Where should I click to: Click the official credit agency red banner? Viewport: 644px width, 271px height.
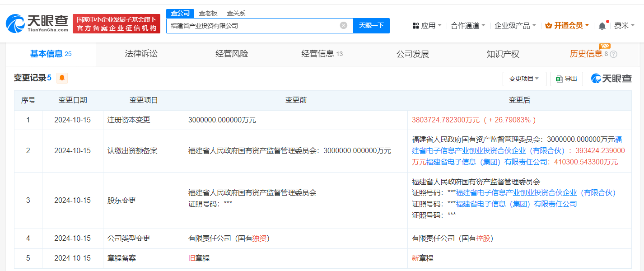pos(117,24)
